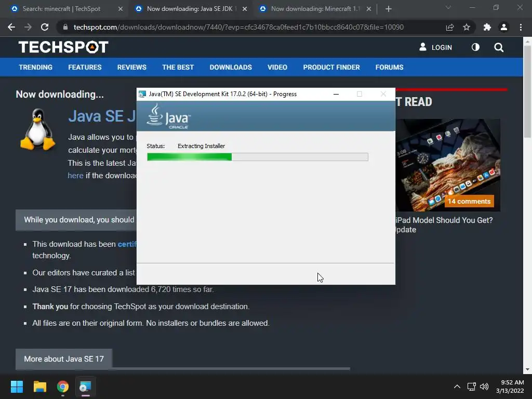Click the padlock site info icon
Screen dimensions: 532x399
point(65,27)
